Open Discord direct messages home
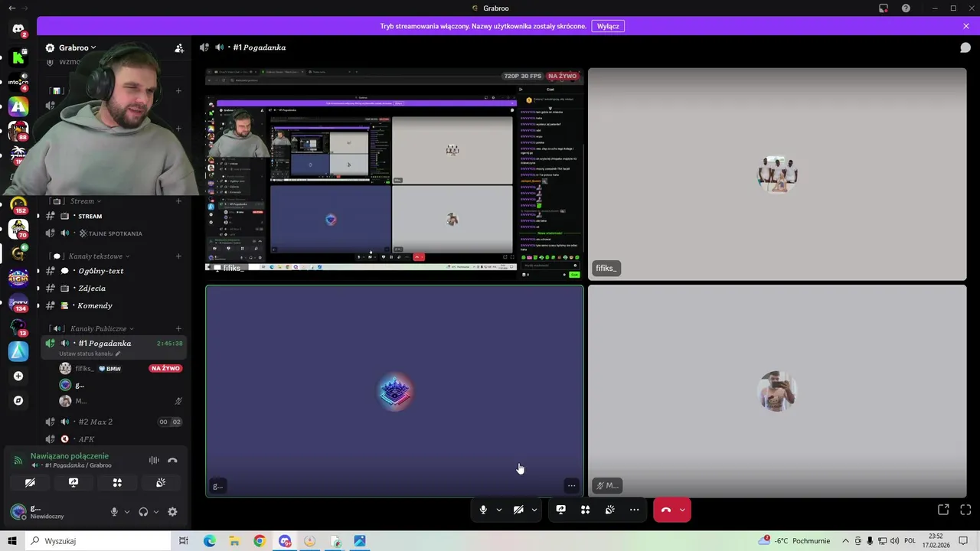 [x=18, y=29]
